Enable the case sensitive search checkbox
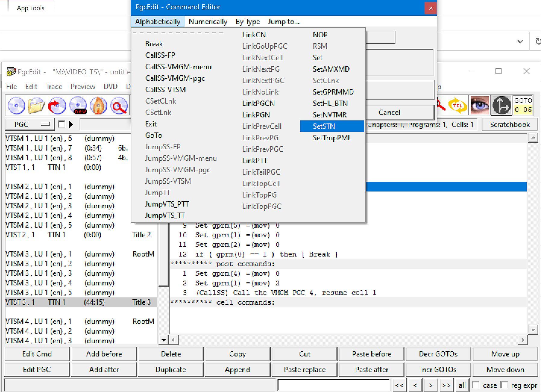The image size is (541, 392). coord(476,385)
